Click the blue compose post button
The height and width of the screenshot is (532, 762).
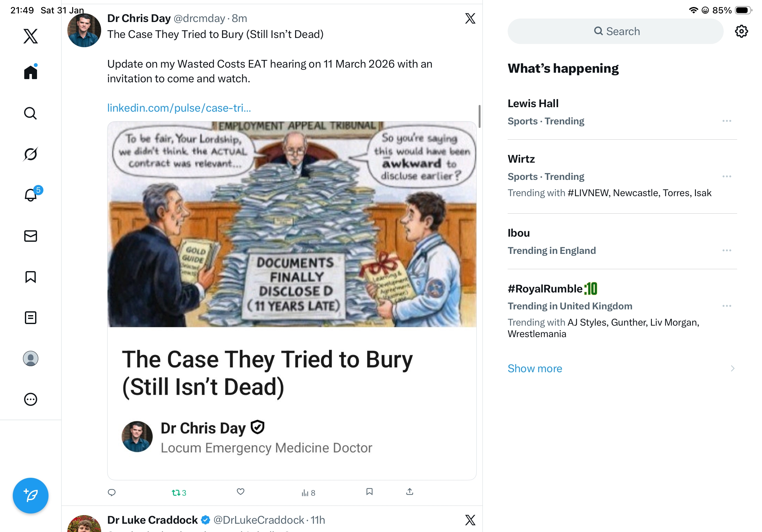(31, 495)
